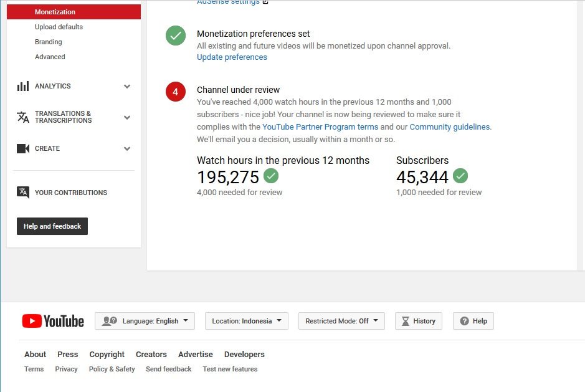Screen dimensions: 585x392
Task: Click the question mark icon on Help
Action: point(464,321)
